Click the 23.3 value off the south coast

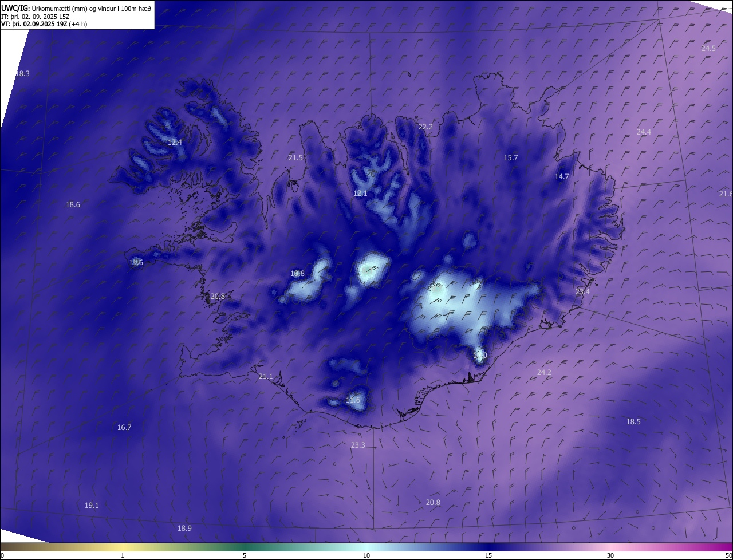[358, 445]
